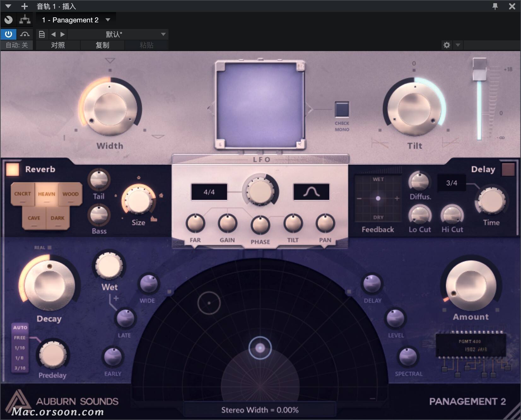Click the LFO PAN knob

[325, 223]
